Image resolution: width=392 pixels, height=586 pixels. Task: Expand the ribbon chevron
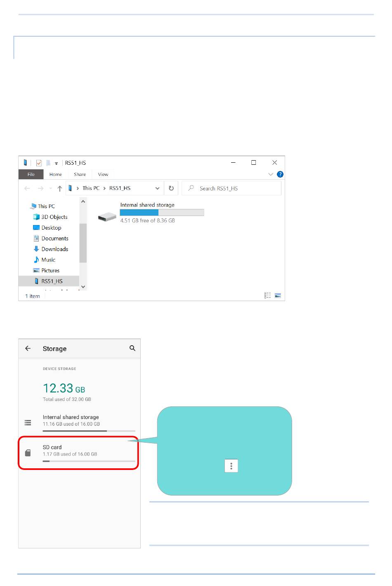(x=271, y=174)
